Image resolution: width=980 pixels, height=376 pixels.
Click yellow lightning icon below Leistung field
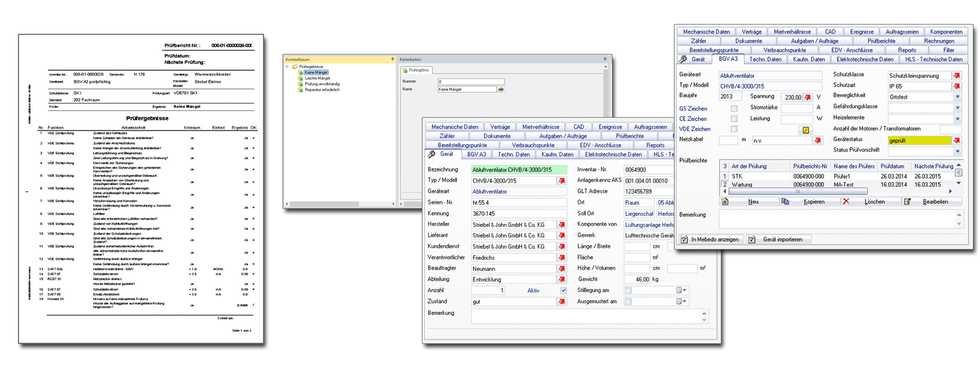click(x=806, y=130)
